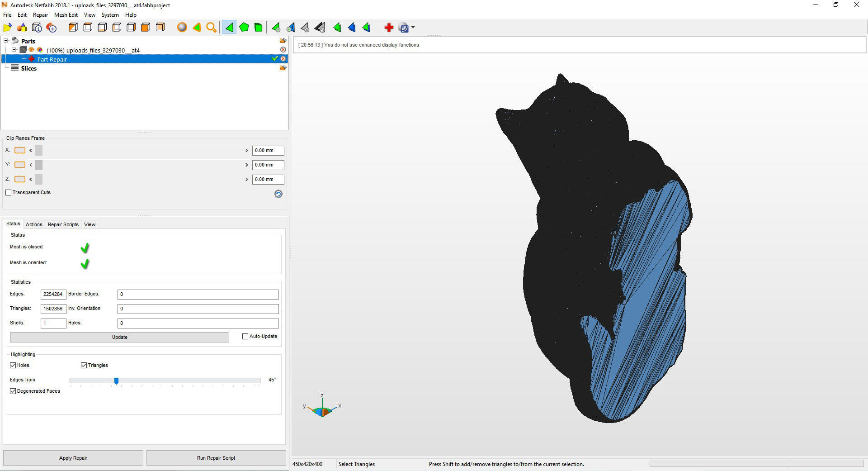Click the create primitive shapes icon
The height and width of the screenshot is (471, 868).
[x=22, y=28]
